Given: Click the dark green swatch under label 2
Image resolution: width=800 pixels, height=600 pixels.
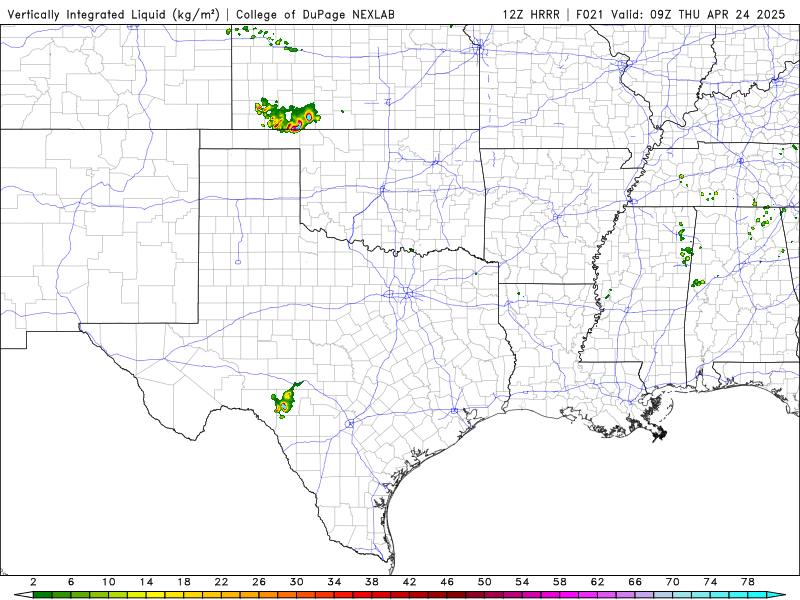Looking at the screenshot, I should (42, 595).
